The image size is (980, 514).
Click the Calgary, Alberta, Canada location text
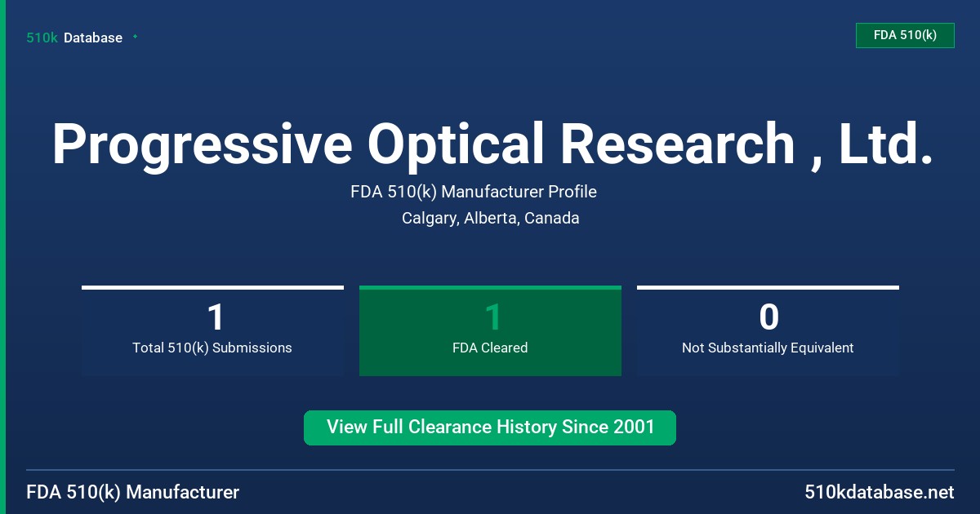pyautogui.click(x=491, y=218)
